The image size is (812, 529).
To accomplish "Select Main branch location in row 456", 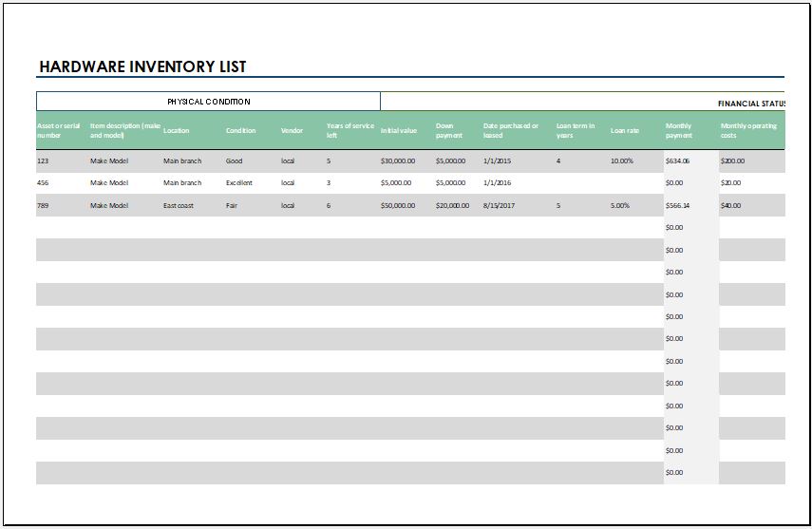I will tap(182, 183).
